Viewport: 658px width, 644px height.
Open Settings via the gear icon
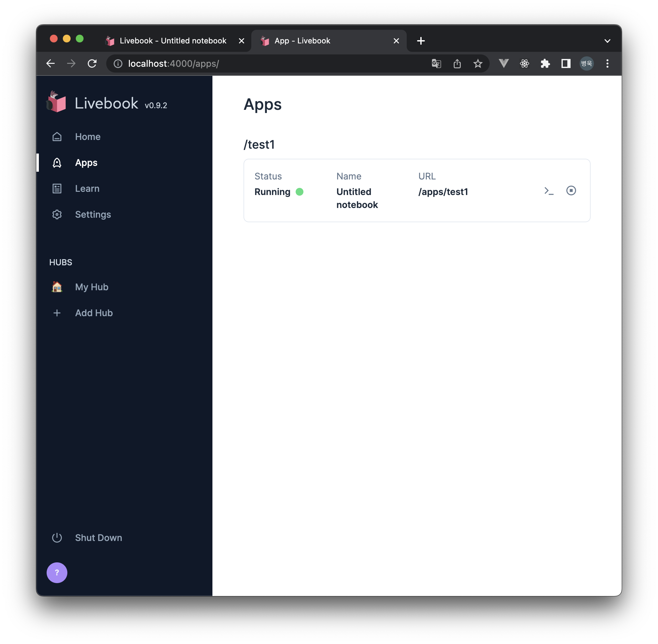click(x=57, y=214)
